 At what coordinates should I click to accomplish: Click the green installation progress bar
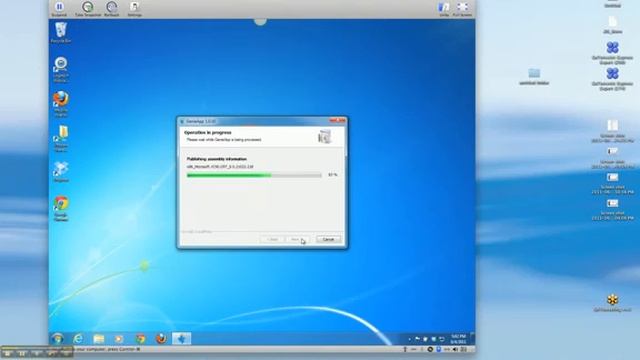(x=254, y=175)
